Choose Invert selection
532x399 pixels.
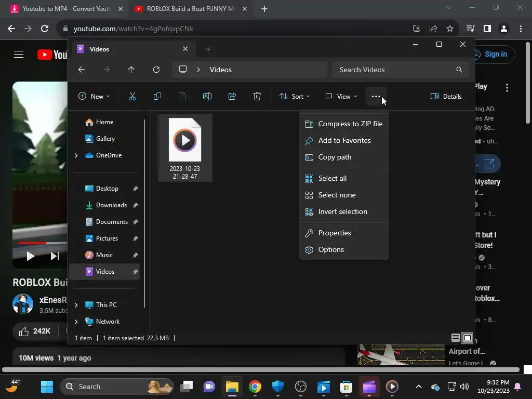click(x=344, y=212)
